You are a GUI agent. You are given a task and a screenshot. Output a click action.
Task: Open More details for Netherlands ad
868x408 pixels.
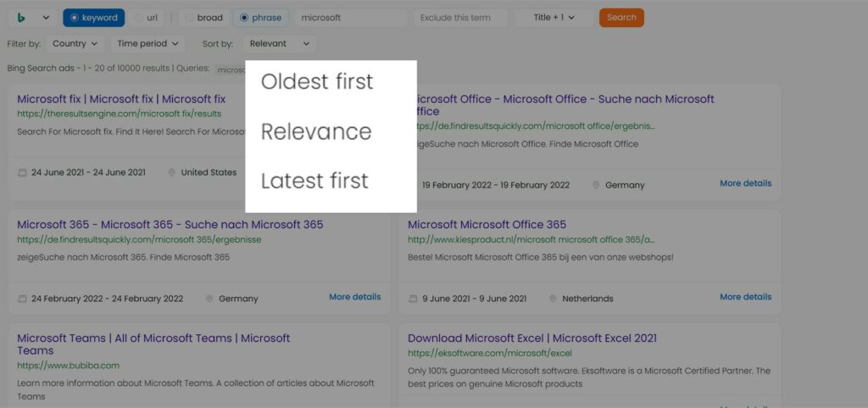point(745,297)
